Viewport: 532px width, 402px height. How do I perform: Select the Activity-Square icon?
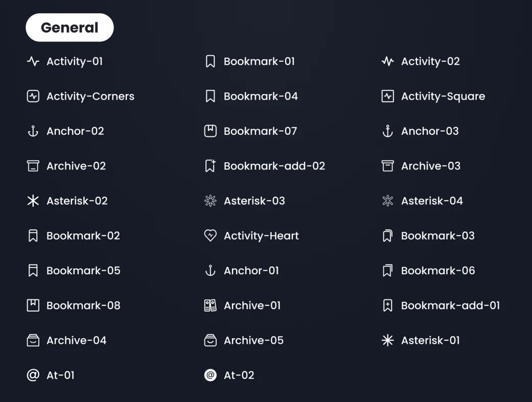pyautogui.click(x=387, y=96)
